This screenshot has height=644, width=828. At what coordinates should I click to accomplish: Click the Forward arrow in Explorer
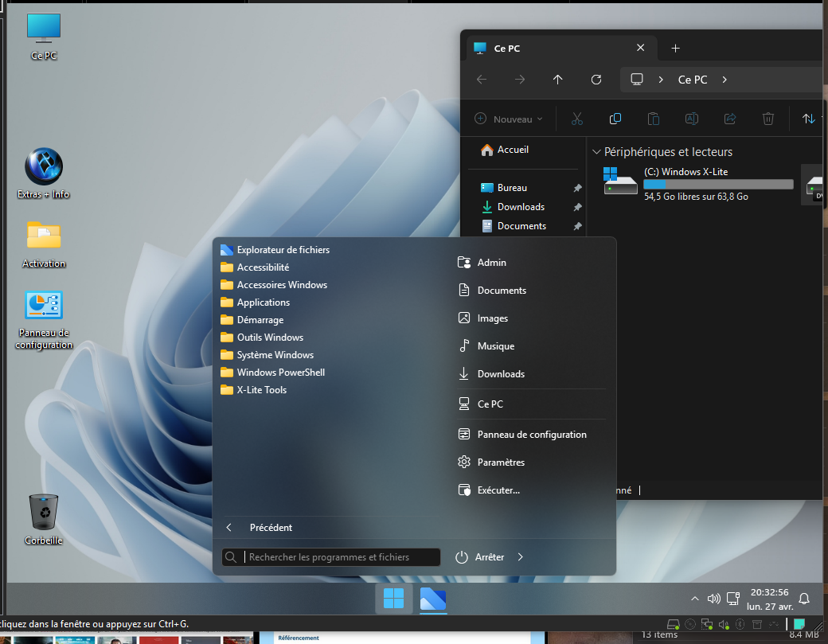tap(520, 79)
